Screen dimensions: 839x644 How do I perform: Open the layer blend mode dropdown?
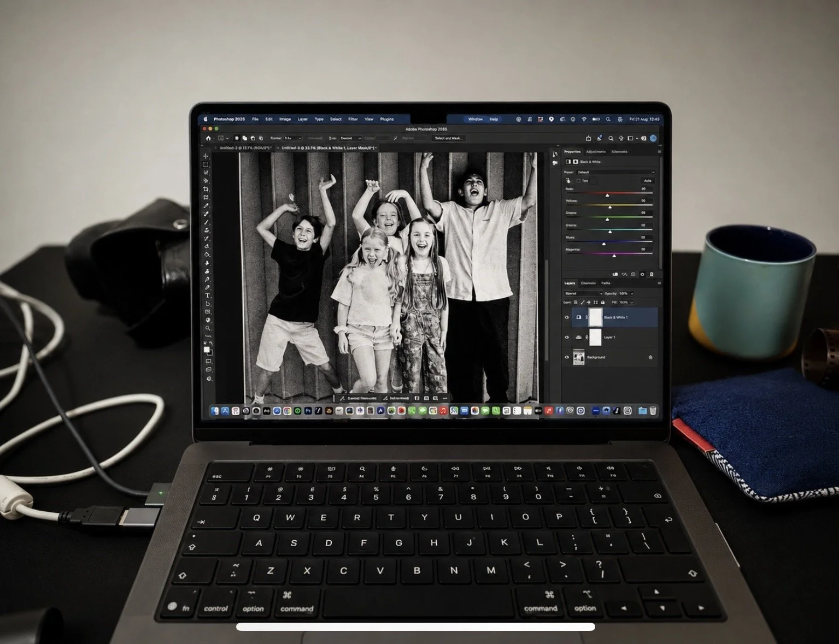[583, 293]
